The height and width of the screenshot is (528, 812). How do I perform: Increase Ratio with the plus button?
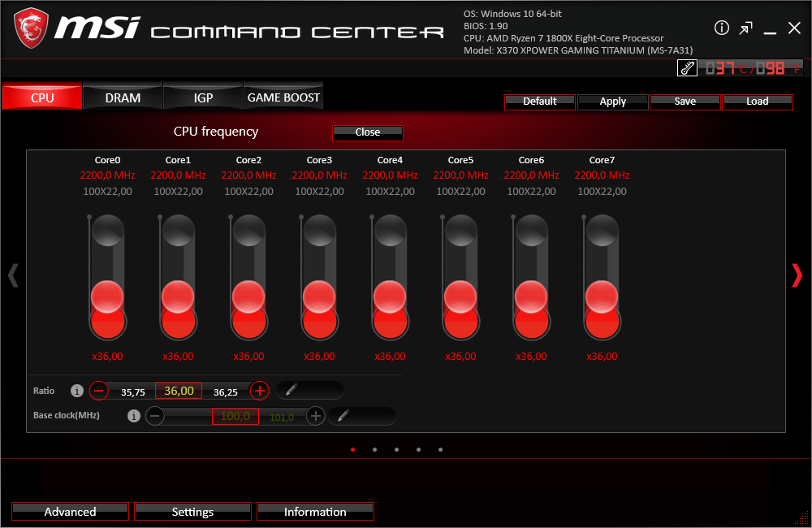[260, 390]
